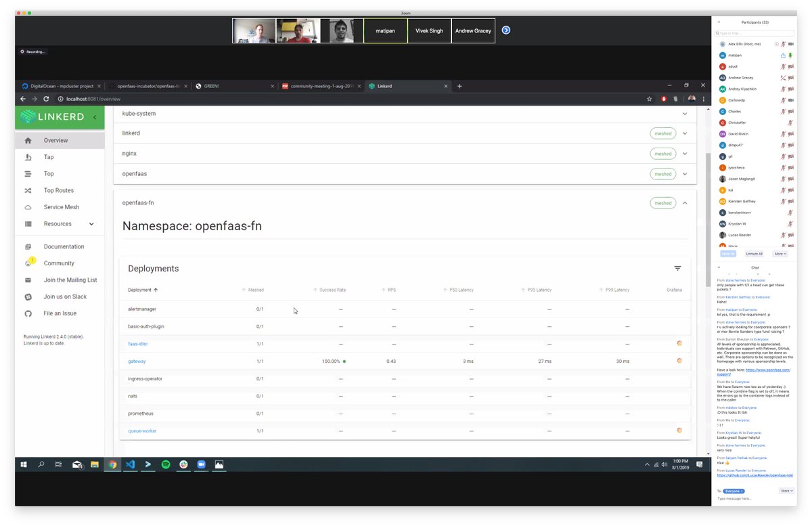The width and height of the screenshot is (812, 526).
Task: Click the participant filter search field
Action: 754,32
